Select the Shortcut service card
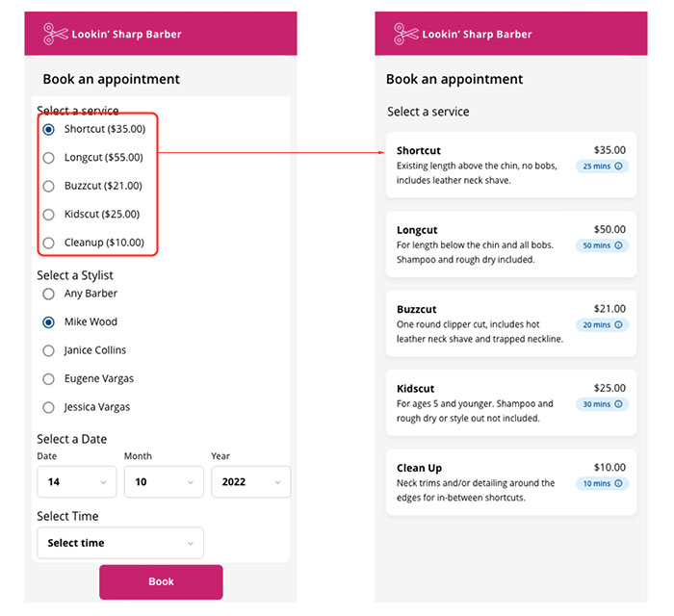The width and height of the screenshot is (674, 616). point(511,165)
